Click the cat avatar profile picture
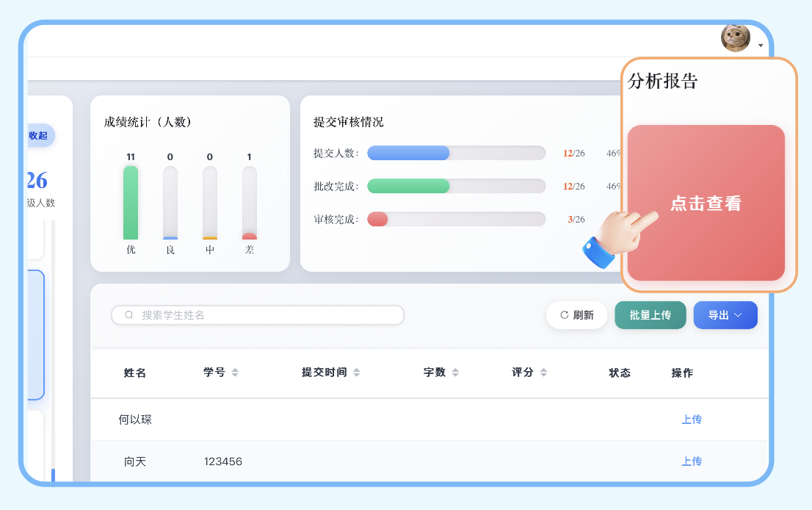Screen dimensions: 812x510 pyautogui.click(x=735, y=37)
